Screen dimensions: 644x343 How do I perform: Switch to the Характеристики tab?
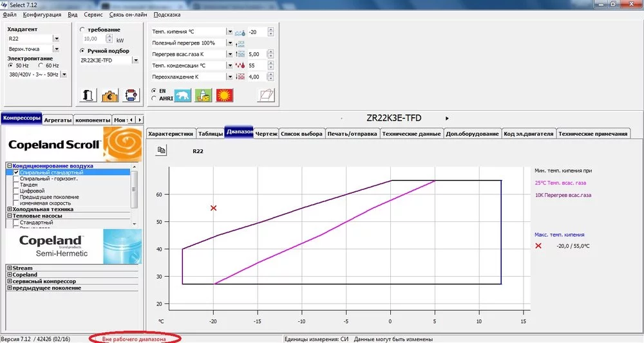click(x=171, y=133)
